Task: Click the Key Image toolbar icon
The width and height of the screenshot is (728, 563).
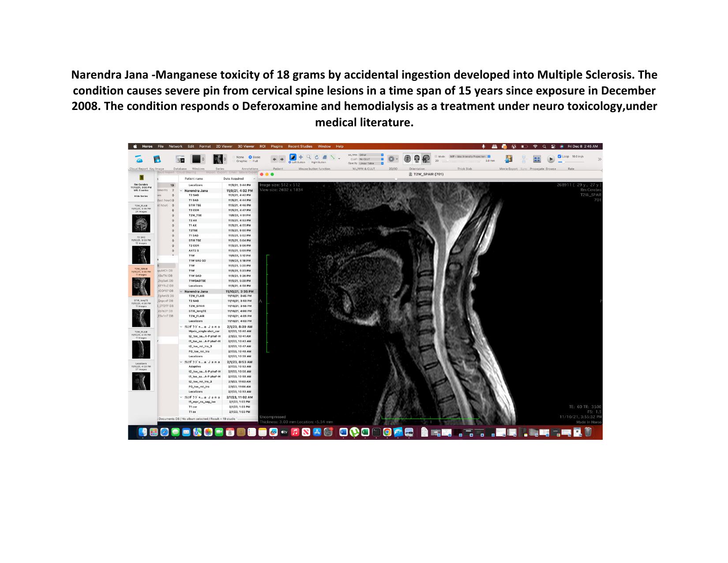Action: (157, 159)
